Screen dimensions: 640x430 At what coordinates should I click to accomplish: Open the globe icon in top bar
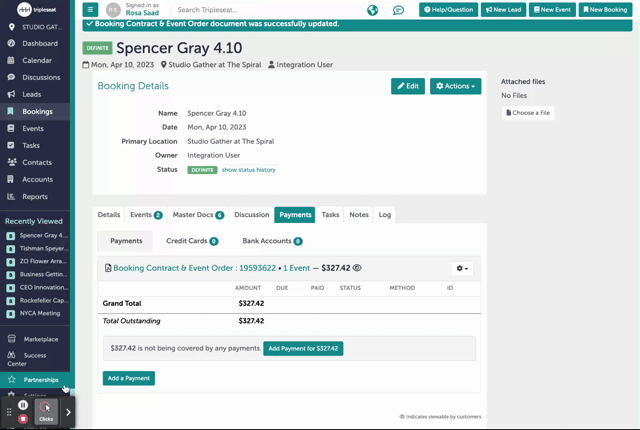click(372, 10)
